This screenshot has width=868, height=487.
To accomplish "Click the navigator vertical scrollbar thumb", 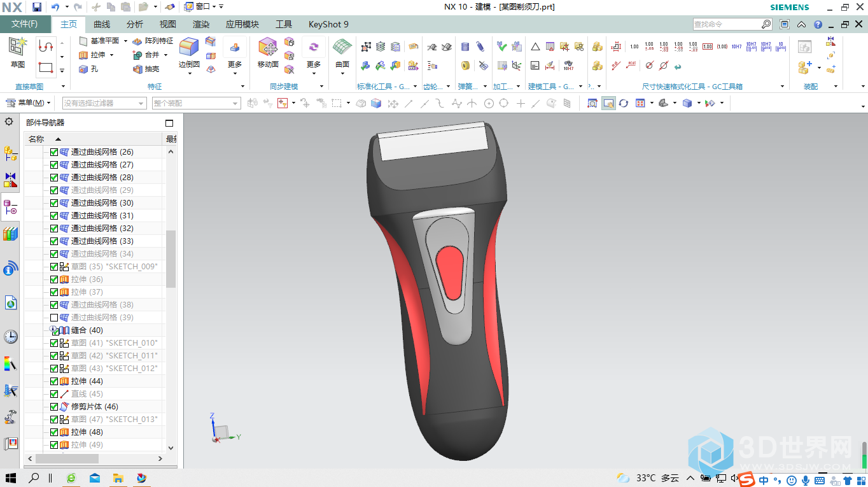I will [171, 259].
